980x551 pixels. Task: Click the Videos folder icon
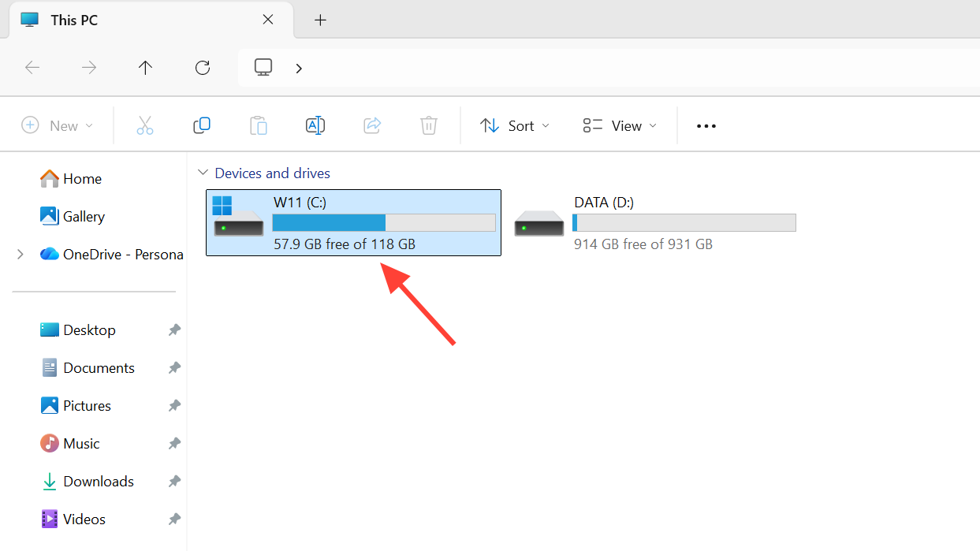(50, 519)
